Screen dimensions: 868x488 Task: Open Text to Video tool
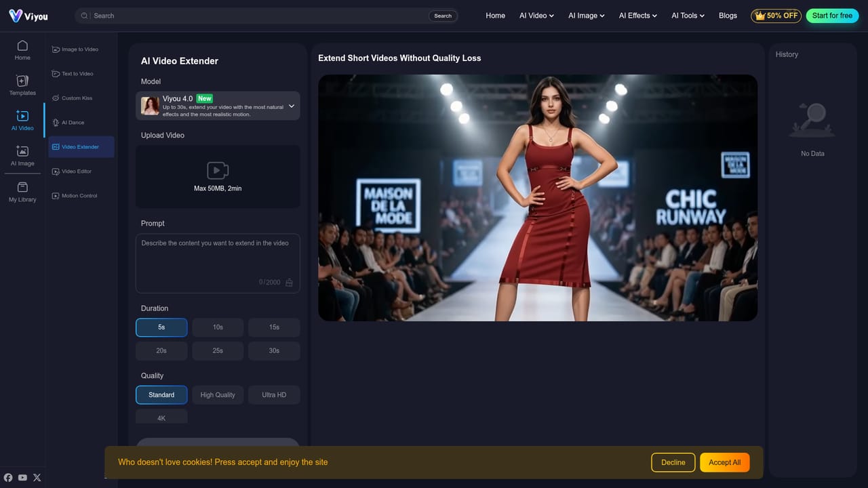pyautogui.click(x=81, y=74)
